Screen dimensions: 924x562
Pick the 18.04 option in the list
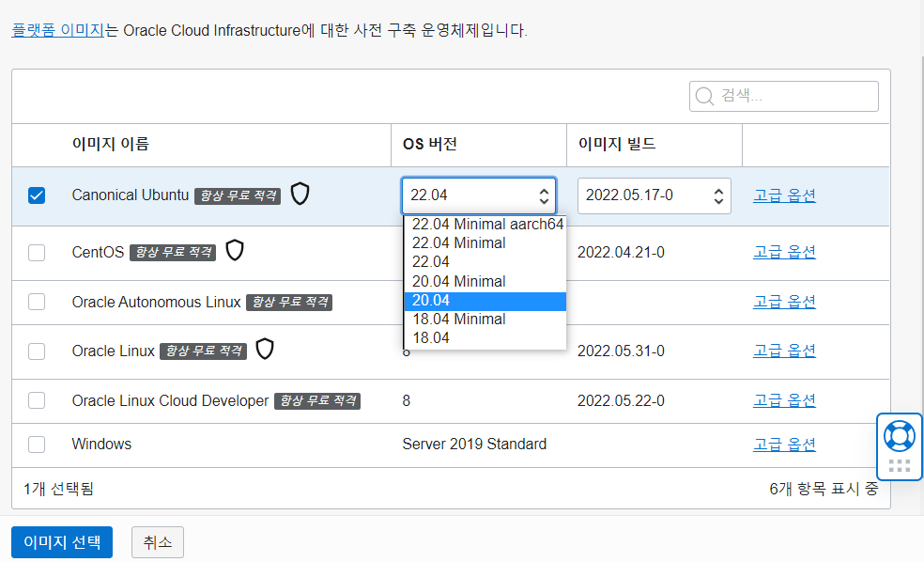point(485,338)
